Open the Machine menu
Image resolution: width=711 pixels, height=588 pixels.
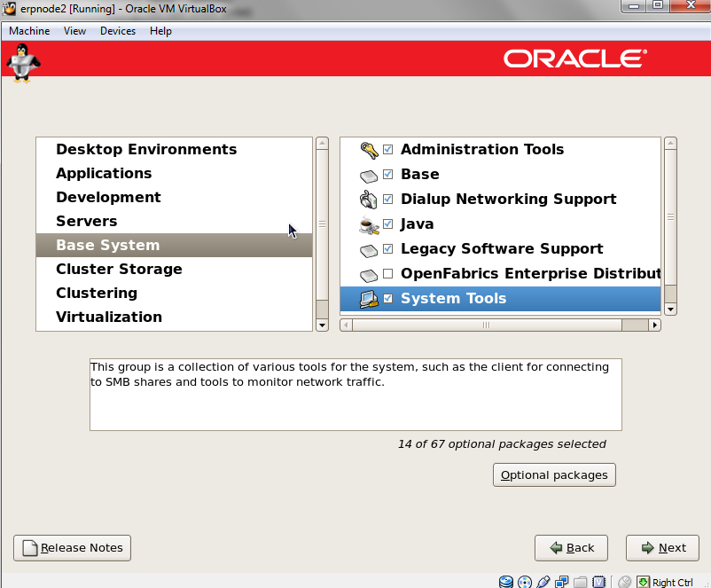(29, 31)
